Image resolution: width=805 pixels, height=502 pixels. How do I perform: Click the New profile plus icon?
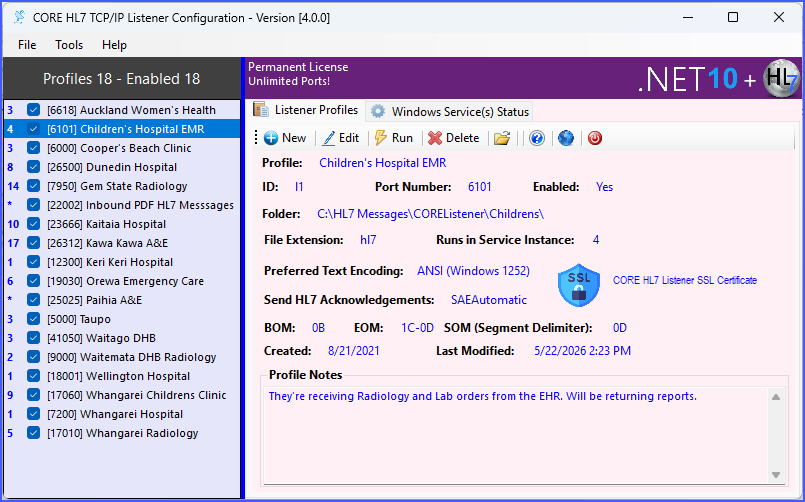[x=271, y=138]
